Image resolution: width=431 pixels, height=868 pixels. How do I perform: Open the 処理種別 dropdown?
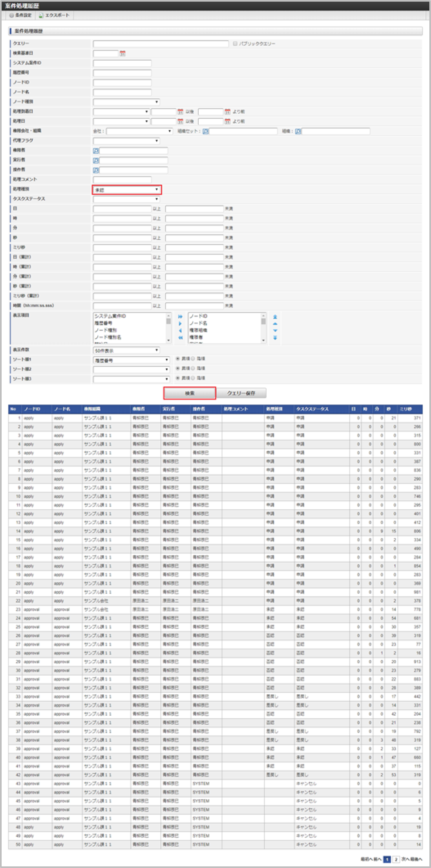pos(127,190)
